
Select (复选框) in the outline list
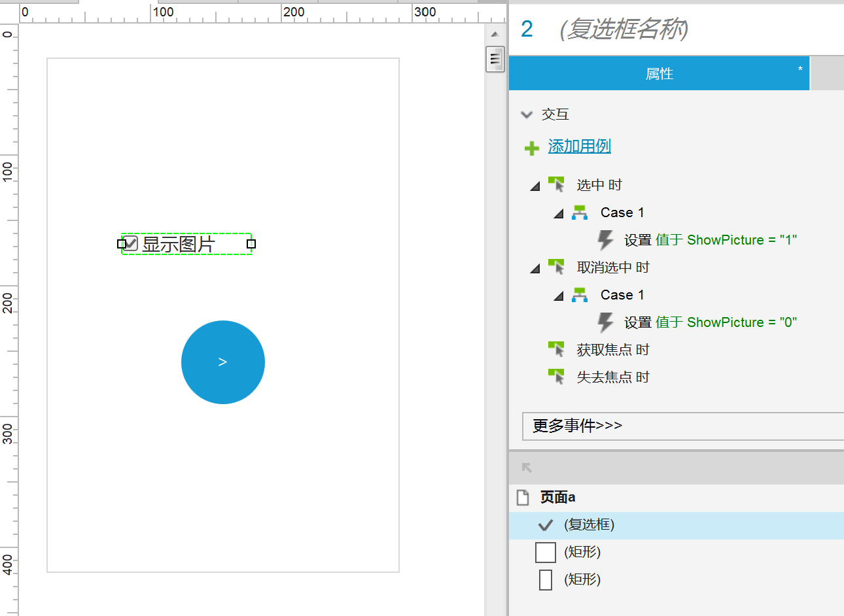point(677,525)
